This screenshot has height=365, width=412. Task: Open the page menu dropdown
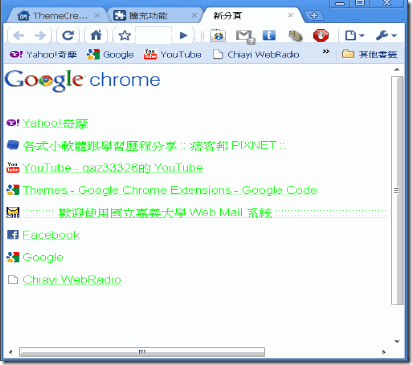pos(355,35)
